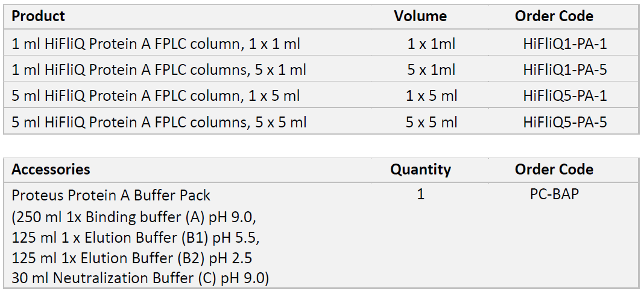Select the 1 ml HiFliQ columns, 5 x 1 ml row
Viewport: 644px width, 294px height.
(159, 70)
